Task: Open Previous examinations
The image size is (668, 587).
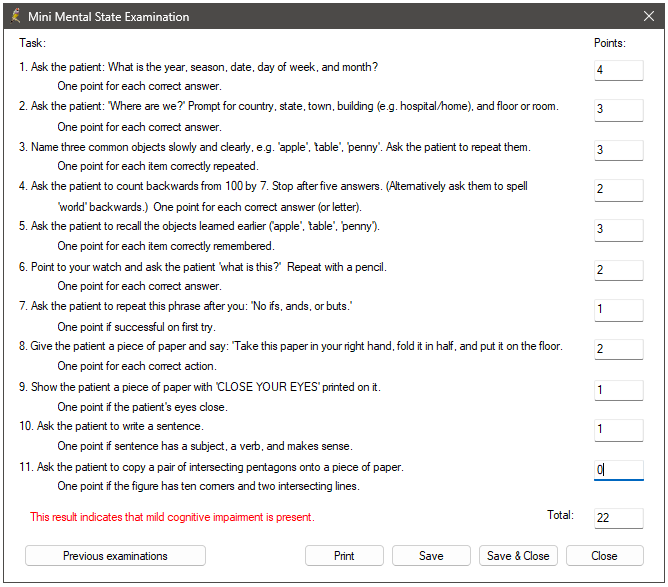Action: pos(115,555)
